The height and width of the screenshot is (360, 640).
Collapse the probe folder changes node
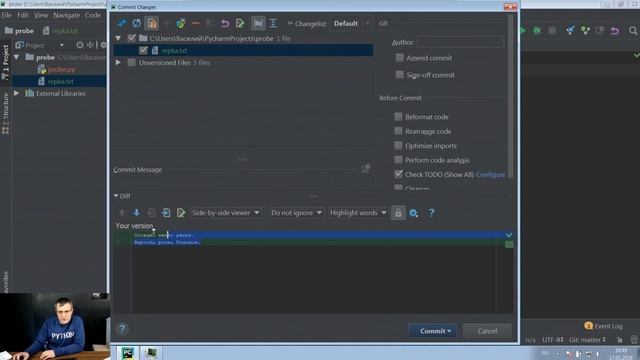(x=118, y=38)
